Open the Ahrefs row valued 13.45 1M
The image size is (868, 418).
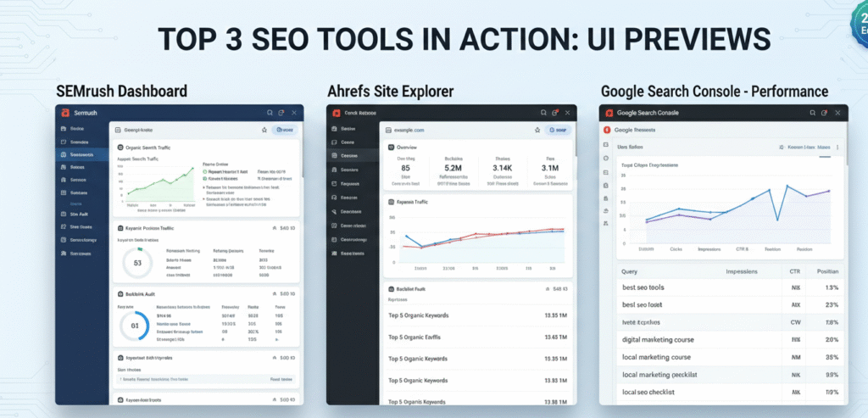point(478,337)
